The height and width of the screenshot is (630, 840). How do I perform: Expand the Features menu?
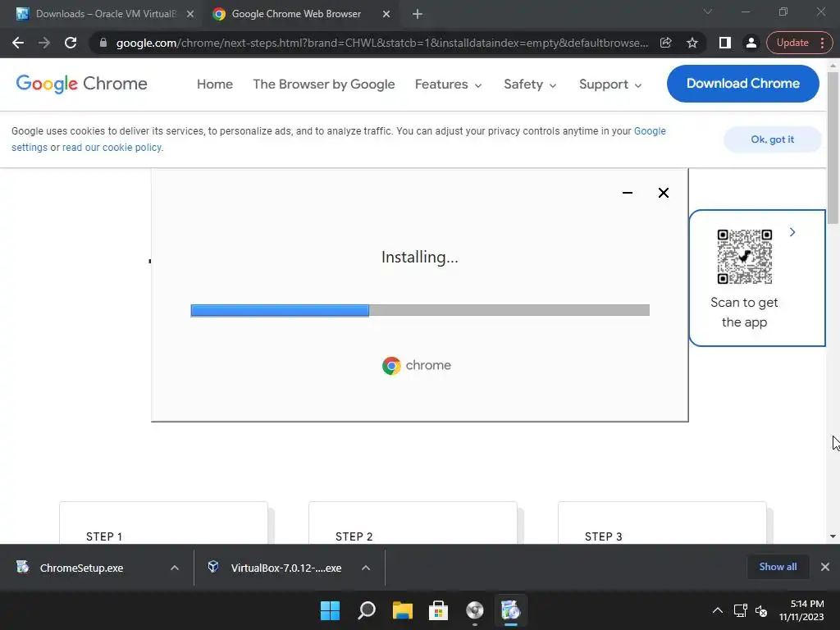coord(449,84)
